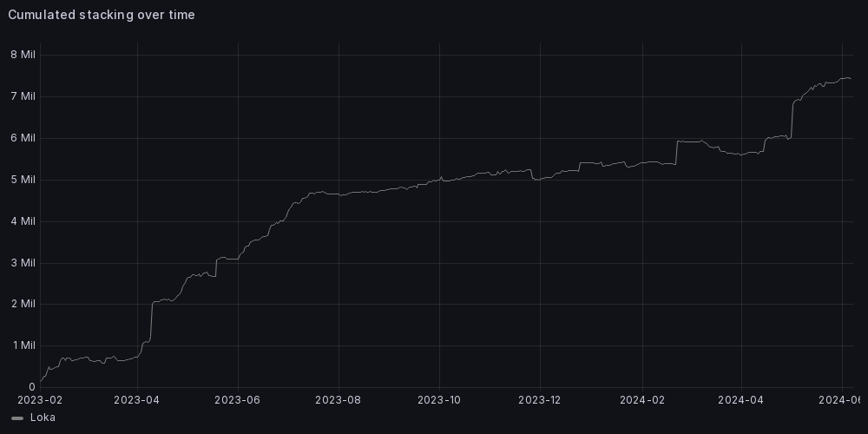
Task: Click the 2023-08 x-axis label
Action: [x=339, y=400]
